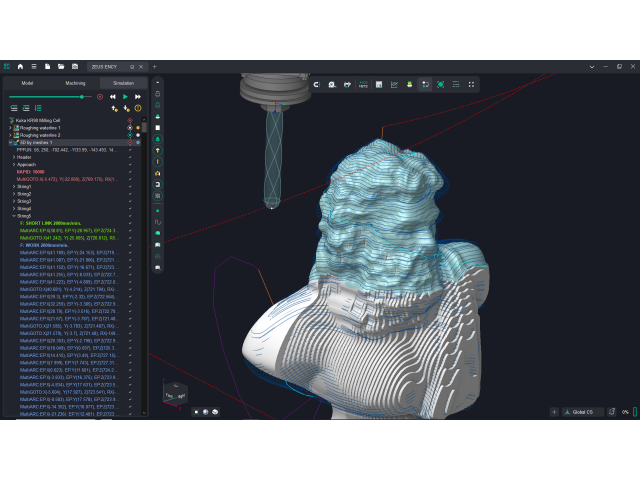
Task: Click the yellow warning icon
Action: pos(138,108)
